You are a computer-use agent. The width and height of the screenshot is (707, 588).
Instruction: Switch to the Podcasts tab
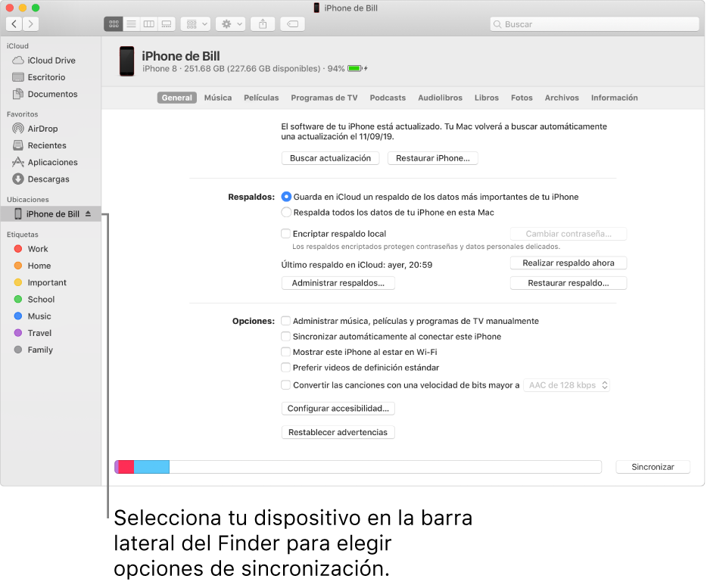point(388,98)
